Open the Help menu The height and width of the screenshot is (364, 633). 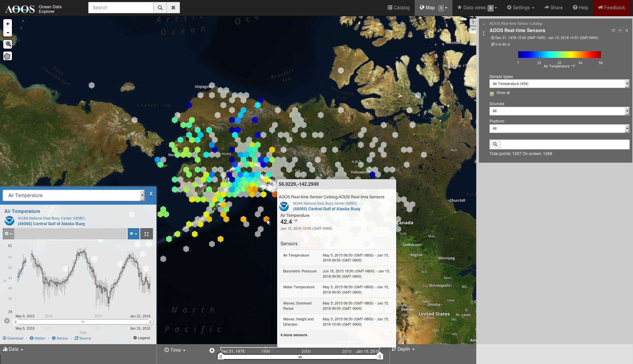point(580,8)
